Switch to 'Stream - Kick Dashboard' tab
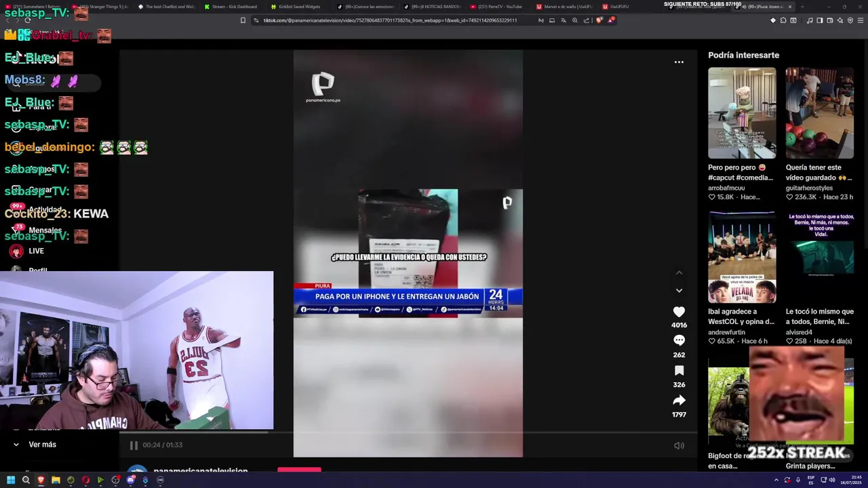The image size is (868, 488). 231,7
